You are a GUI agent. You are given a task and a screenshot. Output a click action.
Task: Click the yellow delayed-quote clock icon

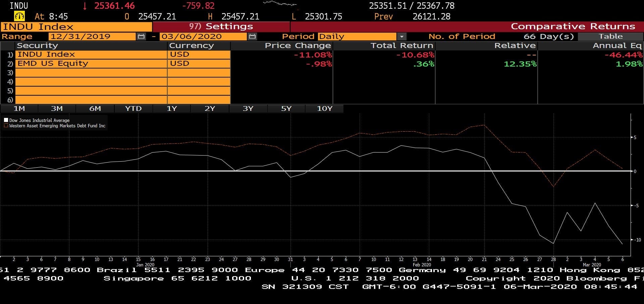pos(19,16)
